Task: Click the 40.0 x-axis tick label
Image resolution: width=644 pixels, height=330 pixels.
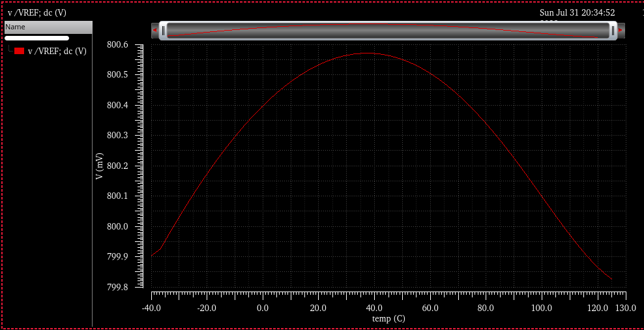Action: [375, 308]
